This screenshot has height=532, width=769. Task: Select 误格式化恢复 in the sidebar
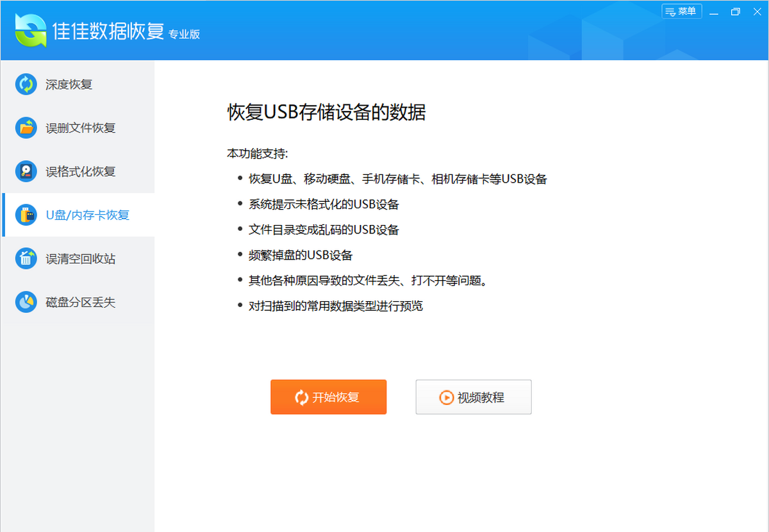tap(78, 171)
